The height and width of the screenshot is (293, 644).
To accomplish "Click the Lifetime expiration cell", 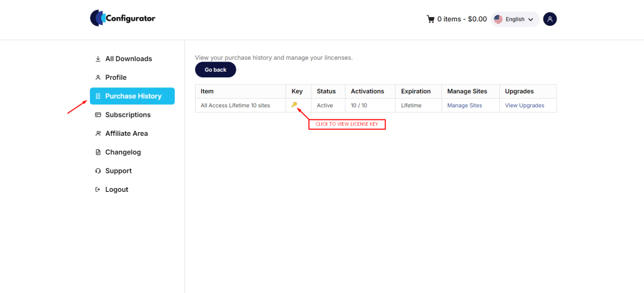I will pos(418,106).
